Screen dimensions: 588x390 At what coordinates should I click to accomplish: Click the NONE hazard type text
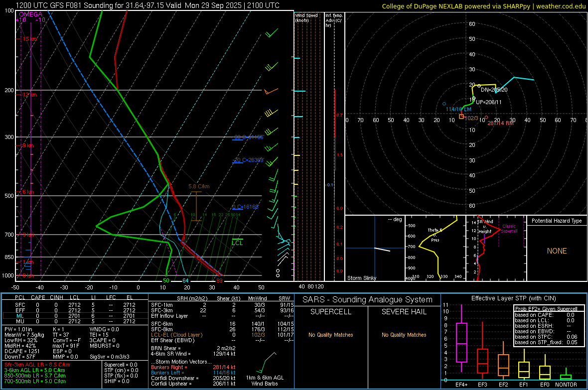[557, 251]
